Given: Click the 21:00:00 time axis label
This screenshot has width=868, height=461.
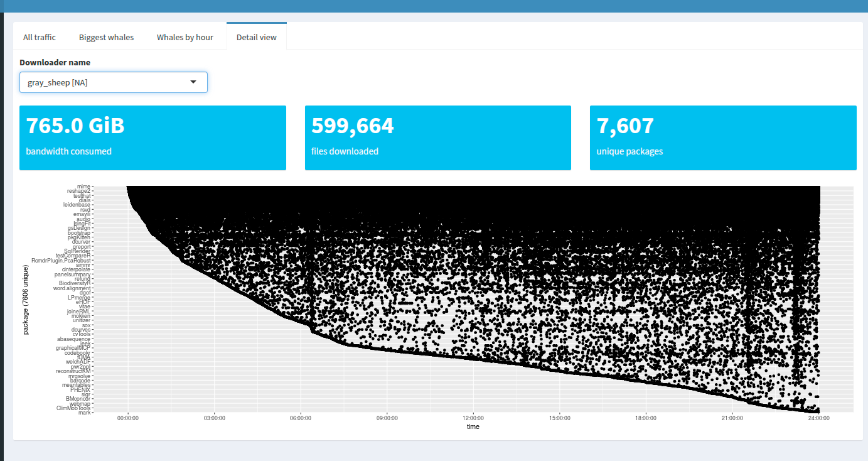Looking at the screenshot, I should 732,418.
